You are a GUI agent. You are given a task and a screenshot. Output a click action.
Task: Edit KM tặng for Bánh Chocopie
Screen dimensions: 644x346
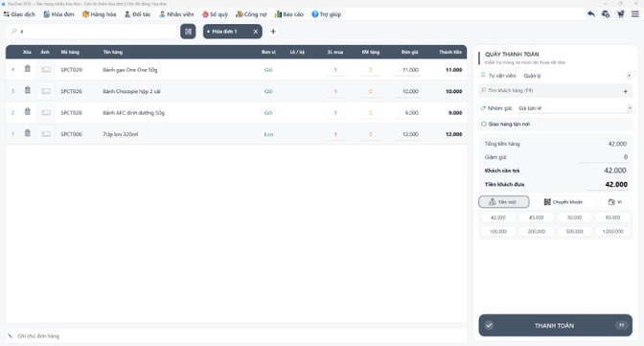point(371,91)
